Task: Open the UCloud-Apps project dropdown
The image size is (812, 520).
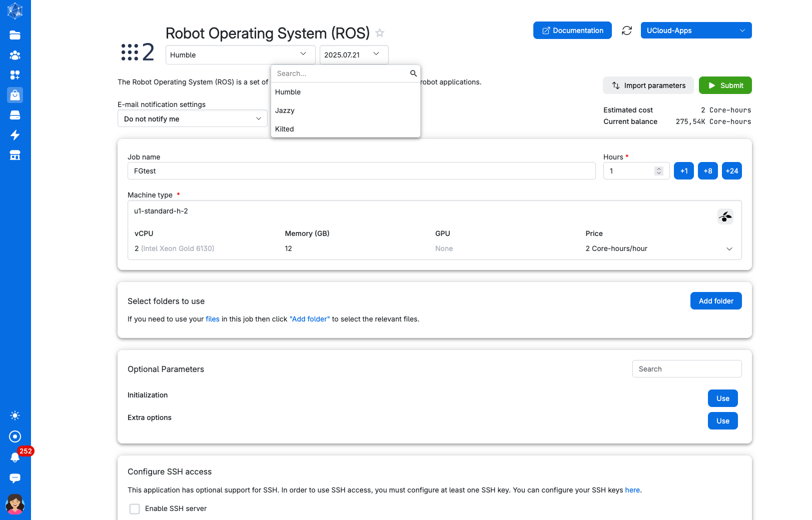Action: [696, 30]
